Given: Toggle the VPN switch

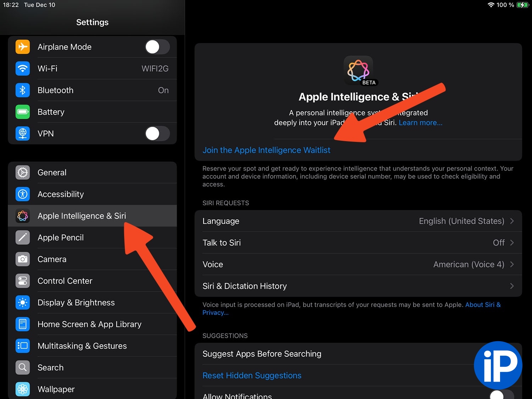Looking at the screenshot, I should [157, 133].
